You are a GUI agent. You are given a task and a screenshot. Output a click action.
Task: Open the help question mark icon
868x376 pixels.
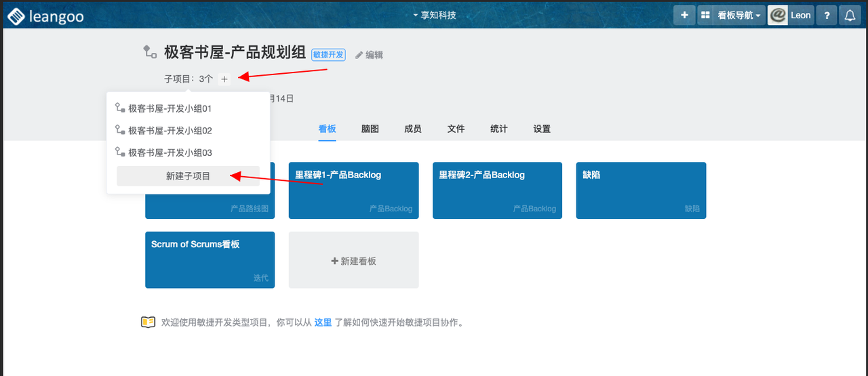[826, 15]
